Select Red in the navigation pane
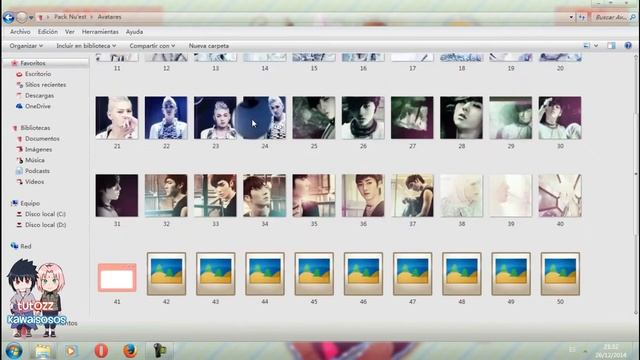640x360 pixels. (x=26, y=246)
